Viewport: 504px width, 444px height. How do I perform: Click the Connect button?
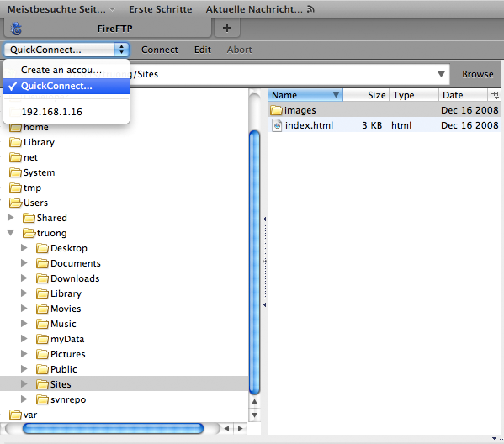pyautogui.click(x=160, y=50)
